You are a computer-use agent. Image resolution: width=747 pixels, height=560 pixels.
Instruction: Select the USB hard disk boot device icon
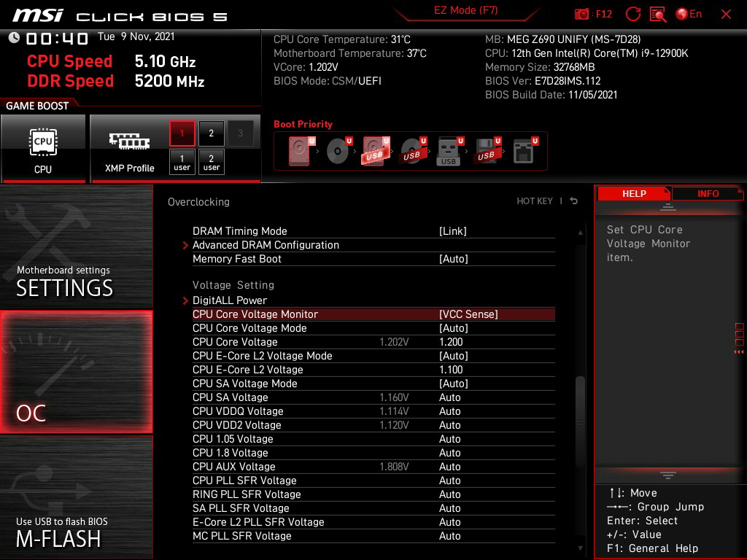click(376, 151)
